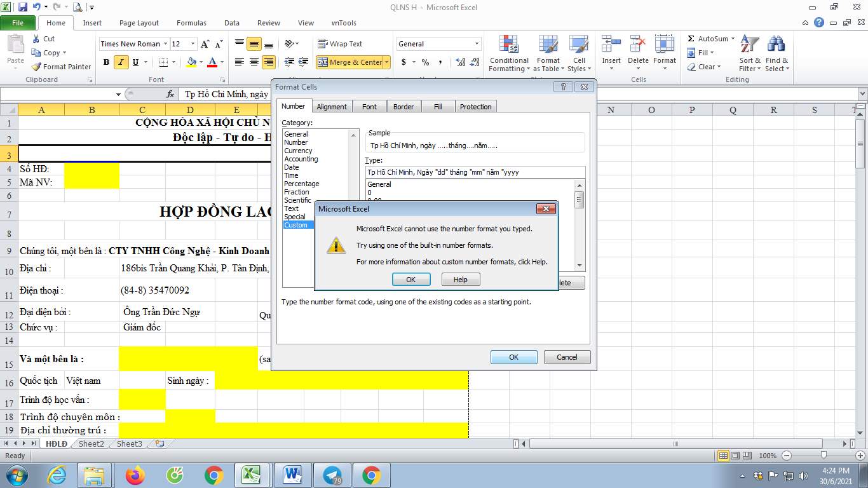Click the Paste icon in Clipboard group
The height and width of the screenshot is (488, 868).
click(x=15, y=46)
